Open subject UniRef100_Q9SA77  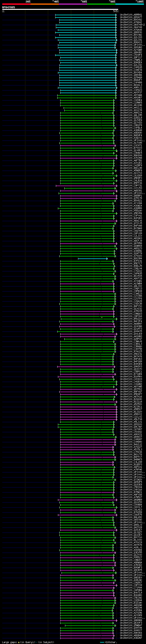pyautogui.click(x=131, y=17)
